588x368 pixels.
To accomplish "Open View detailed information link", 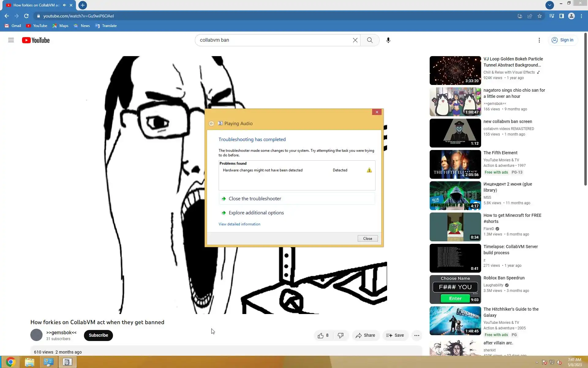I will pyautogui.click(x=239, y=224).
